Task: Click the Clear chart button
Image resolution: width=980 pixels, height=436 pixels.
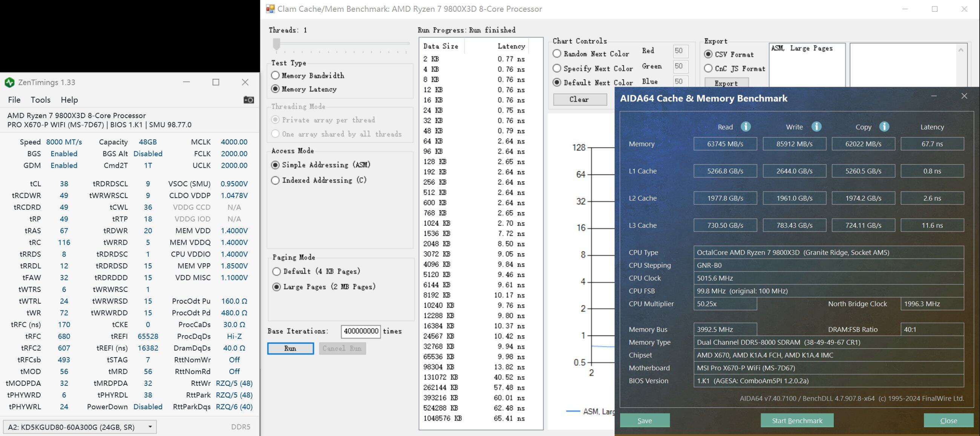Action: pos(580,100)
